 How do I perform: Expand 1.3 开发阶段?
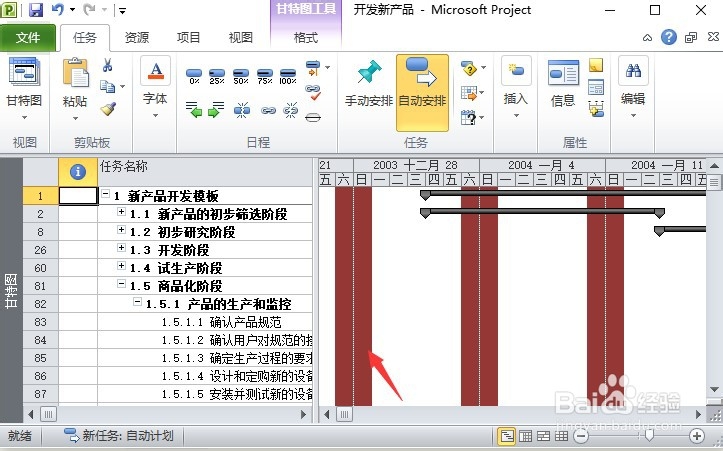(x=121, y=248)
